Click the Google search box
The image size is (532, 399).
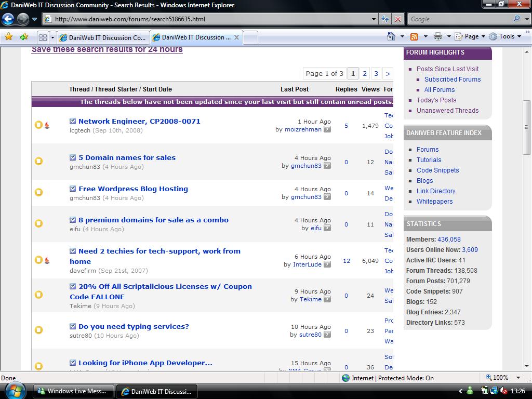pos(460,19)
